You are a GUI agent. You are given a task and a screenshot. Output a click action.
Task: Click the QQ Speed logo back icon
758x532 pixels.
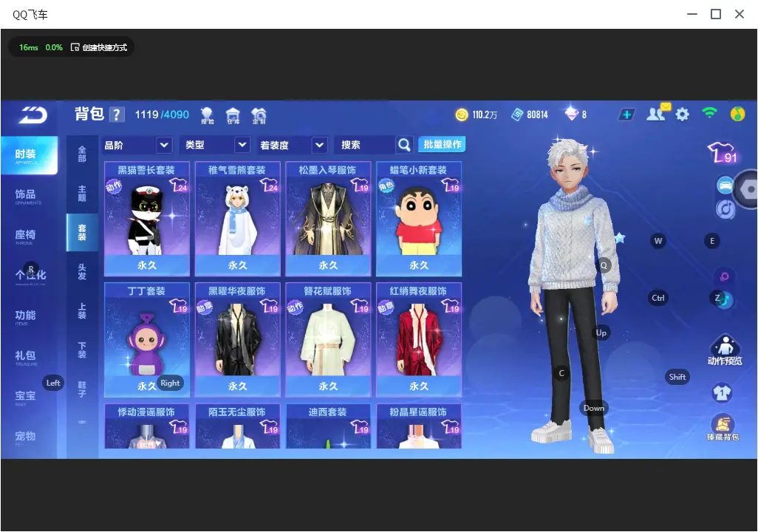point(33,115)
